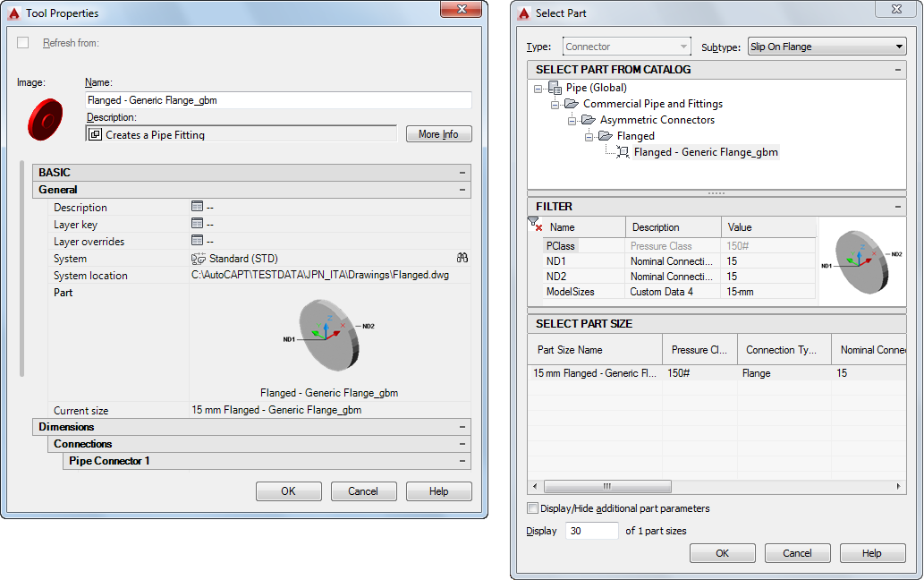924x580 pixels.
Task: Collapse the General section
Action: tap(462, 190)
